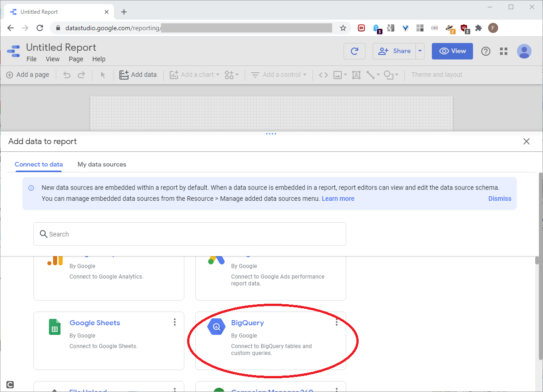Image resolution: width=543 pixels, height=392 pixels.
Task: Click the info icon in the notice
Action: (x=31, y=188)
